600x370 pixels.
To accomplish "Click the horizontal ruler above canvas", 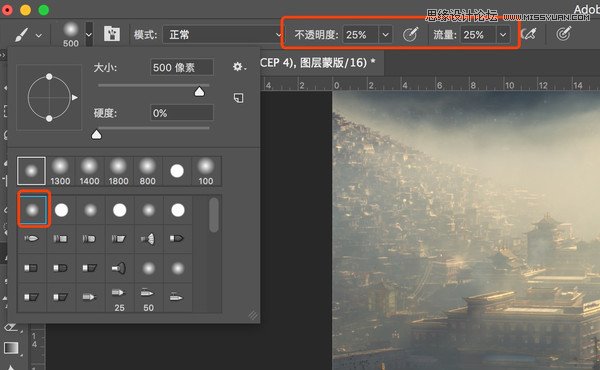I will [430, 84].
